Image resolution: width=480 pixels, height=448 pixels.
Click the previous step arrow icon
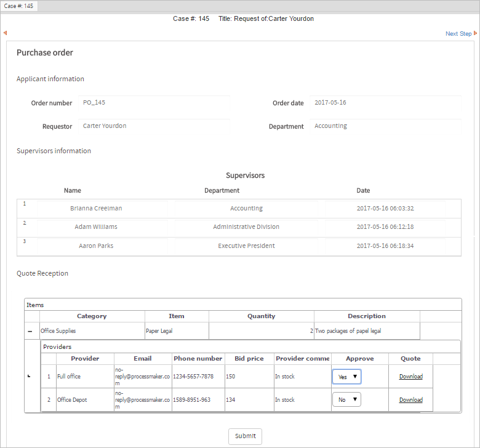coord(5,33)
